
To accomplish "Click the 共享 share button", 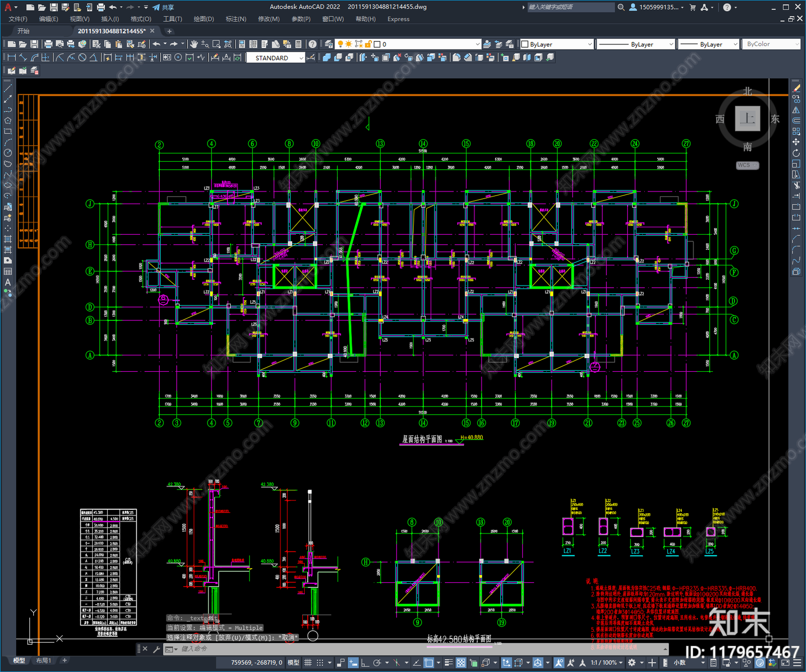I will [x=163, y=7].
